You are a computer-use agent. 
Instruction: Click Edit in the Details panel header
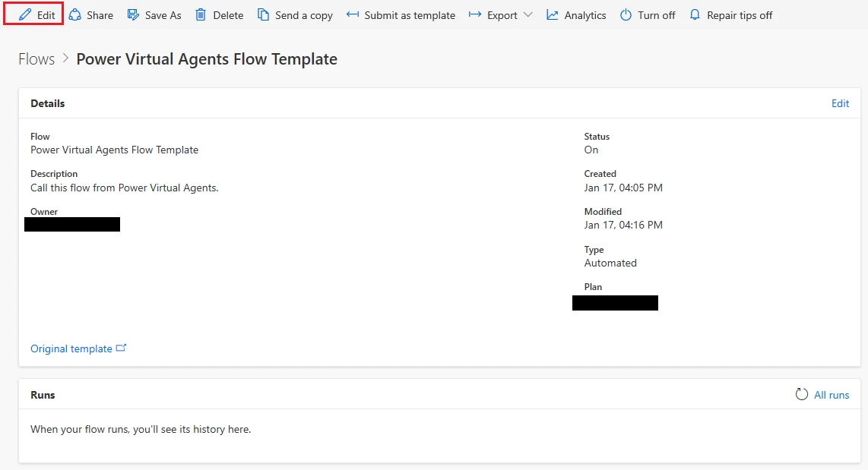pos(840,103)
